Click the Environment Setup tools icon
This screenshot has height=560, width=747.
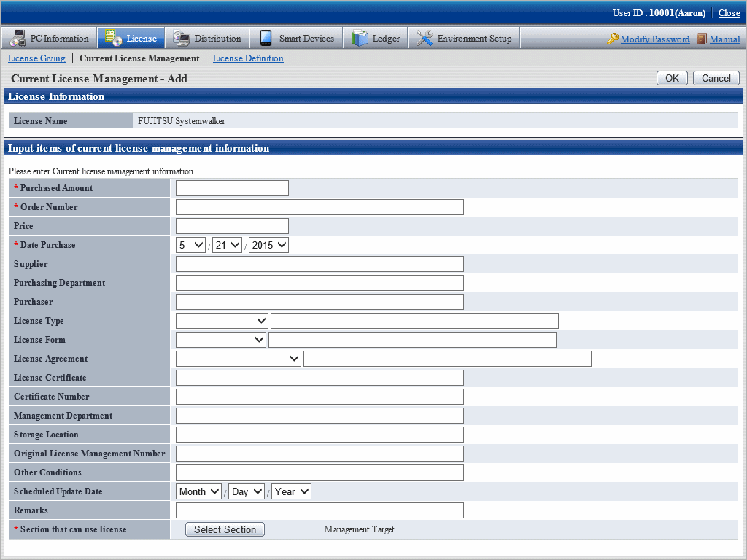coord(425,38)
